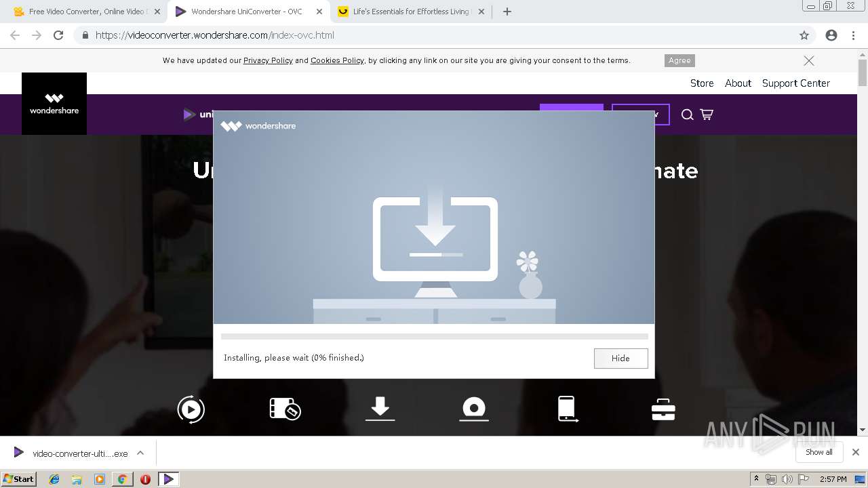The height and width of the screenshot is (488, 868).
Task: Open a new browser tab
Action: click(x=507, y=12)
